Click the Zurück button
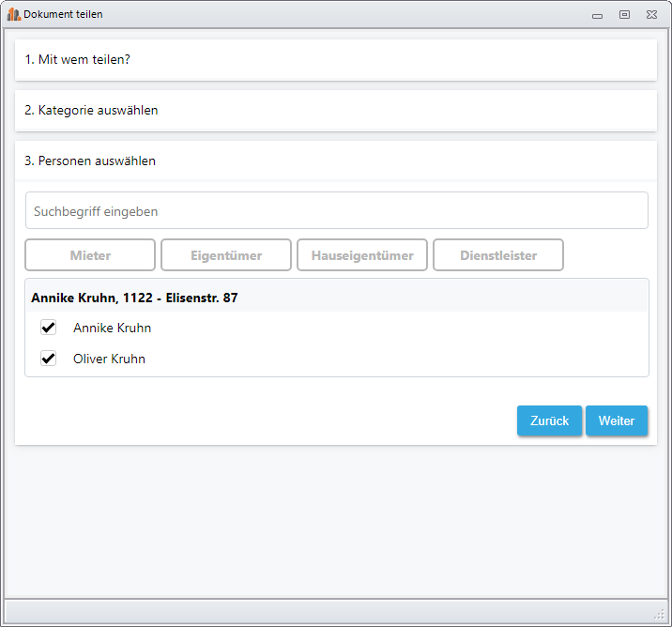Screen dimensions: 672x627 point(549,421)
